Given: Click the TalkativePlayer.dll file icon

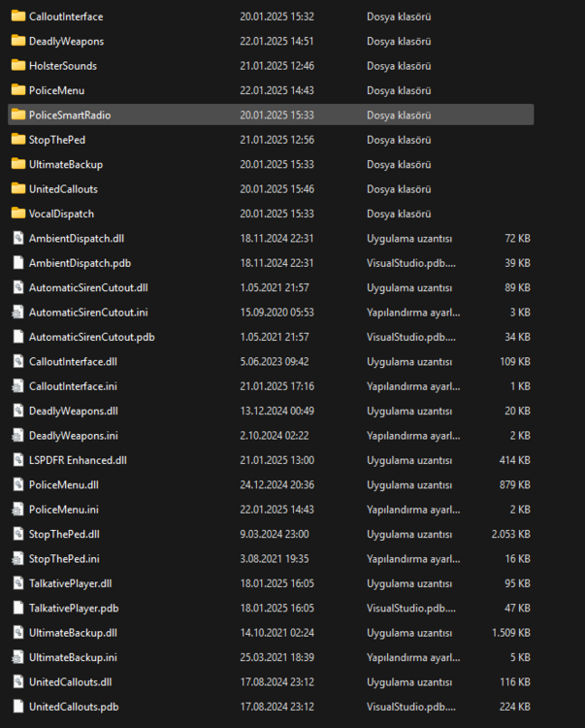Looking at the screenshot, I should click(18, 583).
